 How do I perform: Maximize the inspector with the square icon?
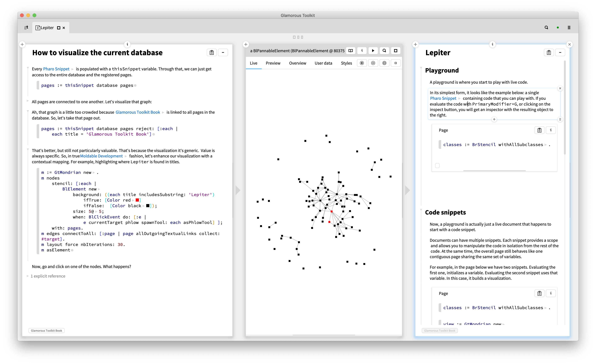tap(396, 51)
